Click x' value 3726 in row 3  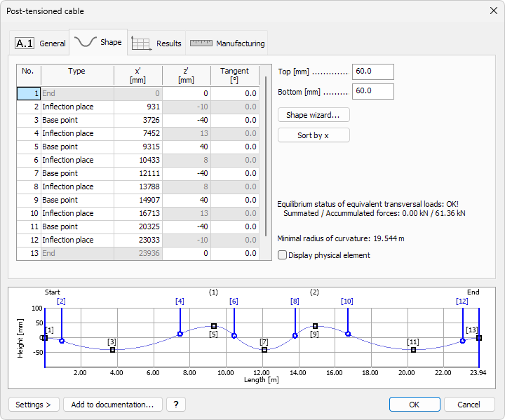click(138, 120)
